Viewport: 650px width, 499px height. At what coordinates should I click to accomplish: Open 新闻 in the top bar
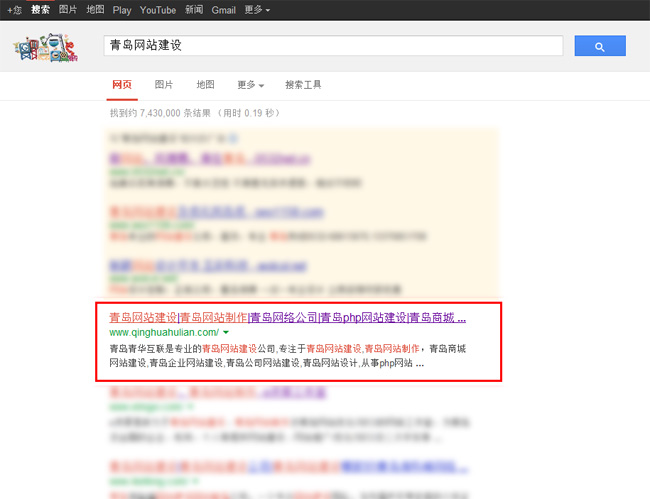point(194,10)
